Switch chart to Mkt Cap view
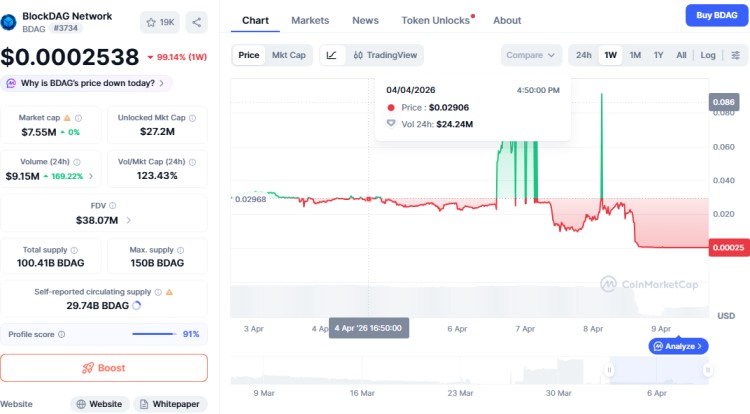The height and width of the screenshot is (414, 750). [x=289, y=55]
